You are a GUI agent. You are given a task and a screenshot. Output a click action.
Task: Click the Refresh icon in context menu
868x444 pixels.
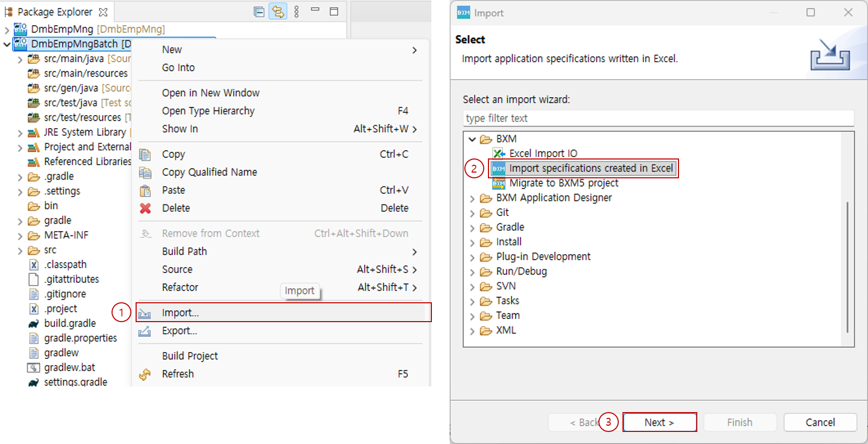(145, 374)
